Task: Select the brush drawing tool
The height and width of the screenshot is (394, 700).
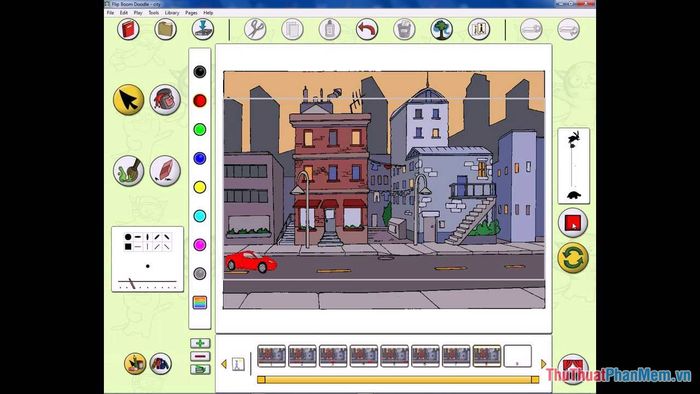Action: click(129, 171)
